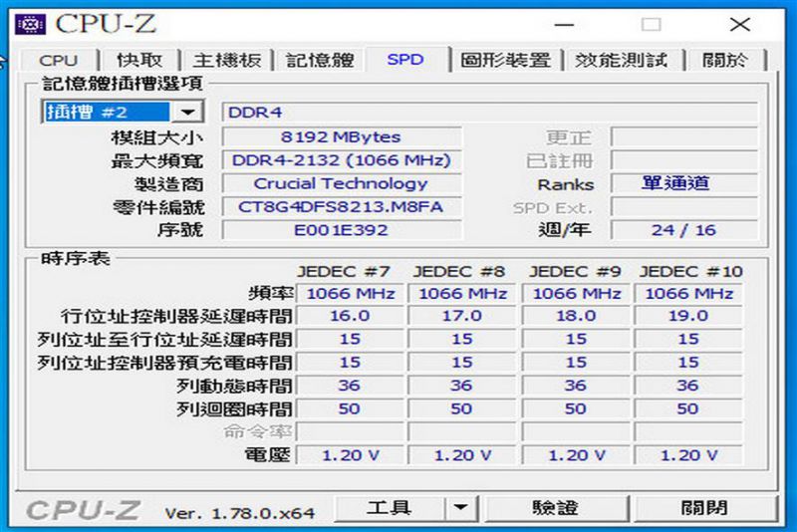Click the 零件編號 label
797x532 pixels.
[158, 207]
